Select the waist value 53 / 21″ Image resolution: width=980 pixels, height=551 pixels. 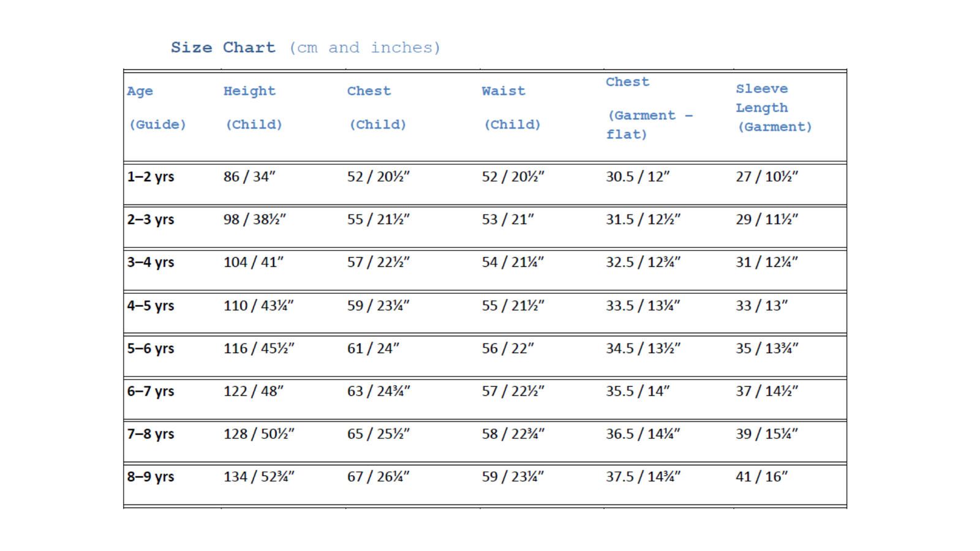coord(508,220)
